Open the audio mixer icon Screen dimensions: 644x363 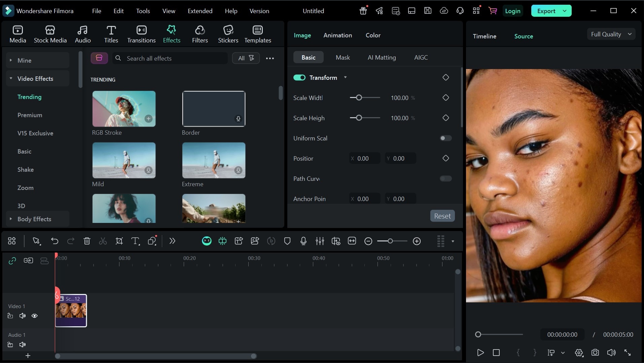320,241
